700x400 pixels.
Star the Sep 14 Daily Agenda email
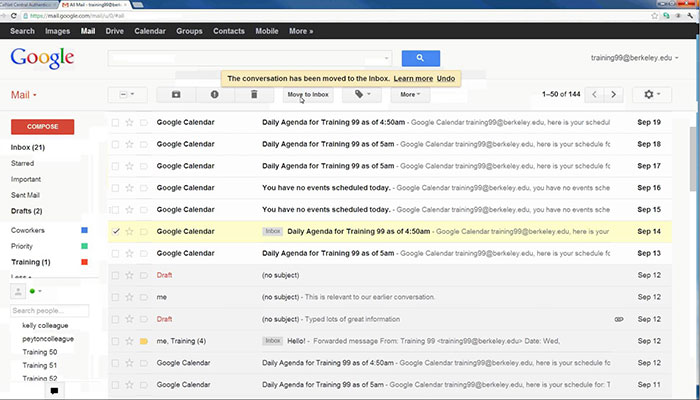(x=129, y=232)
